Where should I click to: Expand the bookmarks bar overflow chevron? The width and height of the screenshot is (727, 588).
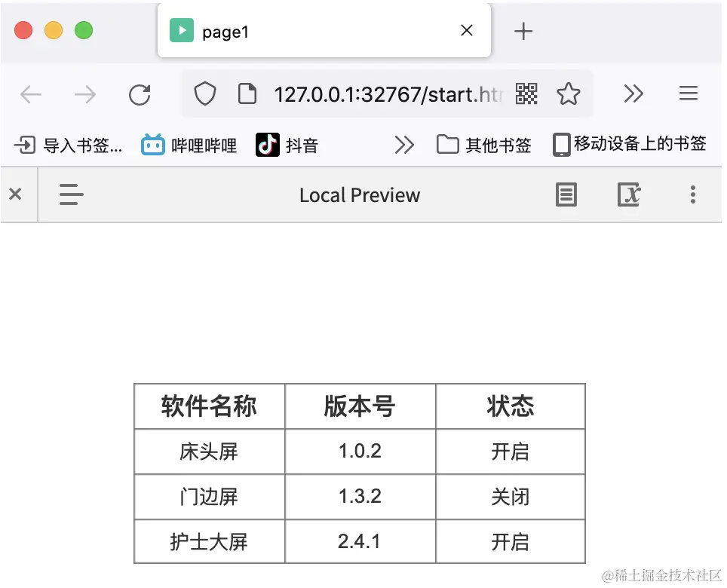point(404,145)
